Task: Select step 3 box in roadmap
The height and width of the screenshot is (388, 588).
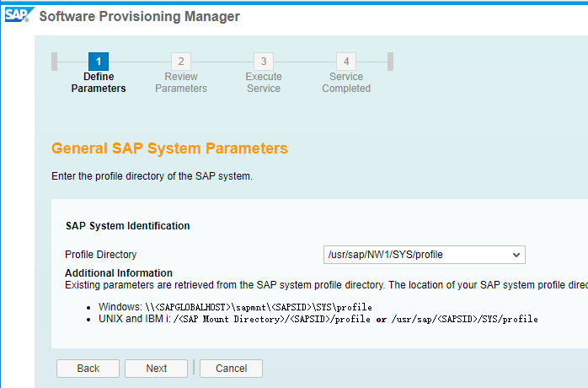Action: (x=264, y=62)
